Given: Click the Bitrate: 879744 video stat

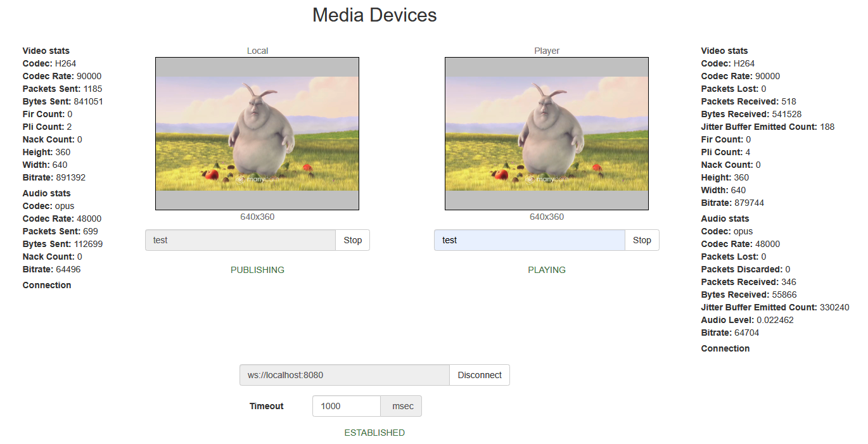Looking at the screenshot, I should pyautogui.click(x=732, y=203).
